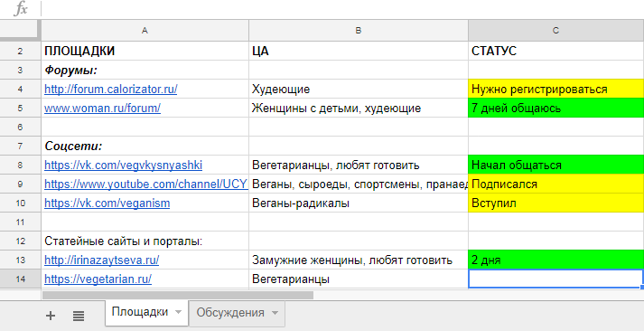Select column C header
This screenshot has width=644, height=331.
(555, 31)
